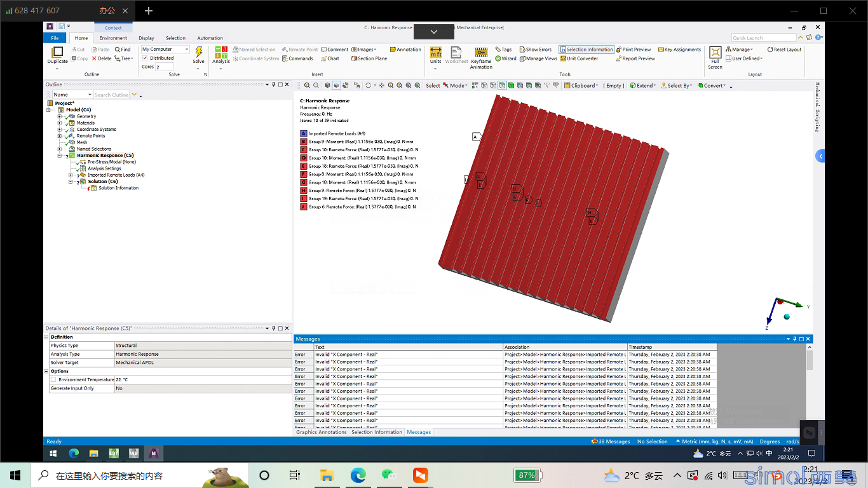Open the Analysis icon in Insert group
Viewport: 868px width, 488px height.
[221, 52]
